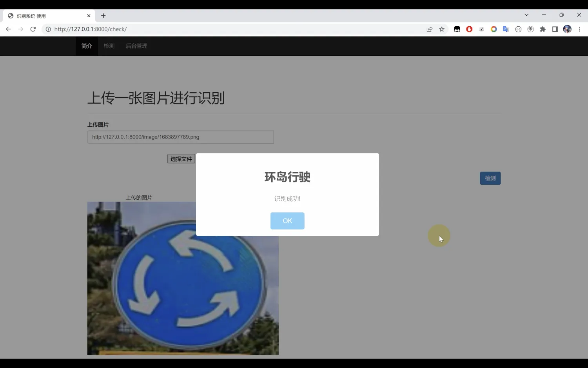Switch to the 检测 navigation tab

[x=109, y=46]
